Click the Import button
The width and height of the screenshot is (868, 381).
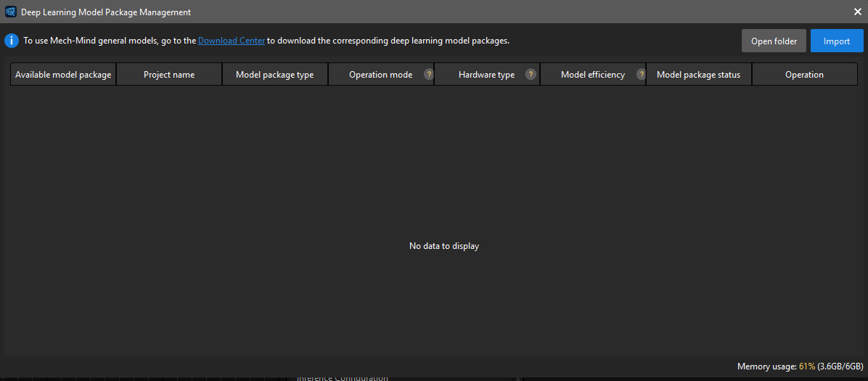click(x=837, y=41)
